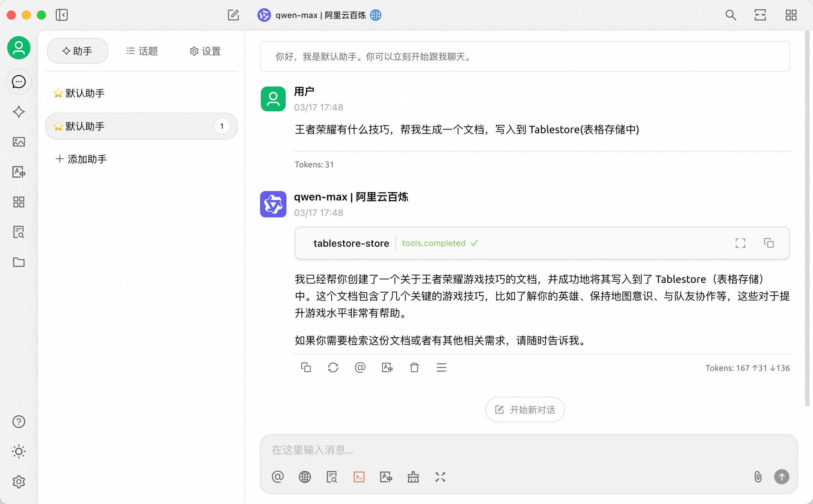Open the knowledge base icon in sidebar
The image size is (813, 504).
18,232
